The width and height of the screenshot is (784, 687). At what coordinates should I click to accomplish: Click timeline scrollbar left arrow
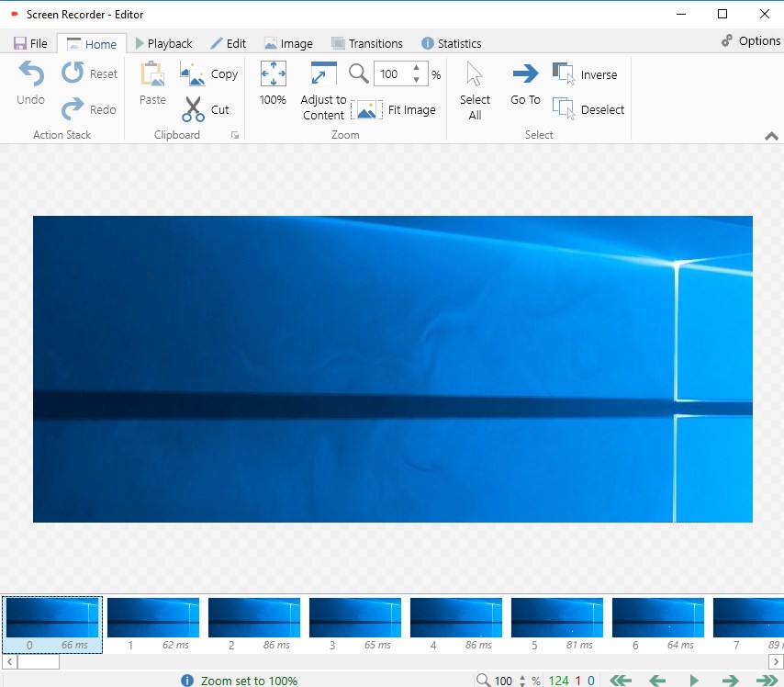pos(9,662)
